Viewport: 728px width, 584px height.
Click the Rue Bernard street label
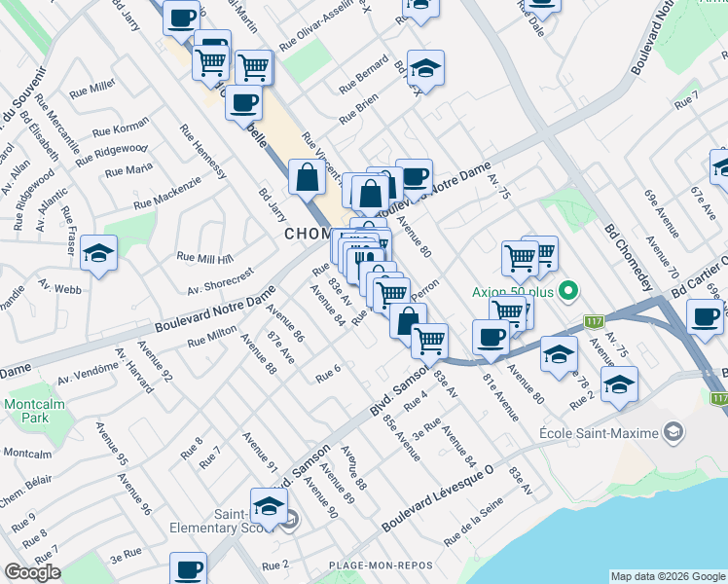pos(364,74)
